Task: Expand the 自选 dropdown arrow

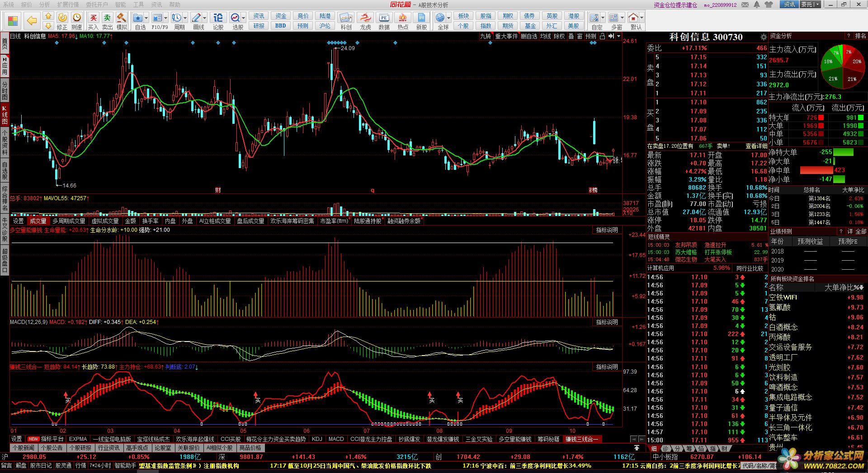Action: [x=146, y=18]
